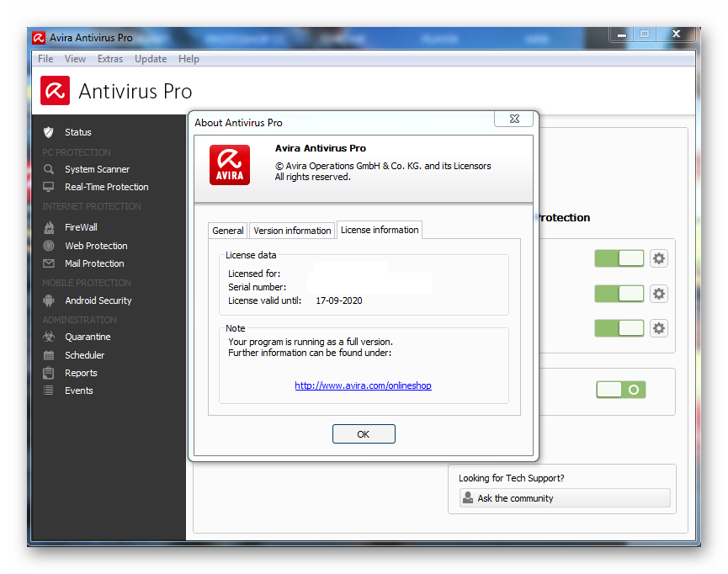Click the Events list icon

[x=48, y=391]
